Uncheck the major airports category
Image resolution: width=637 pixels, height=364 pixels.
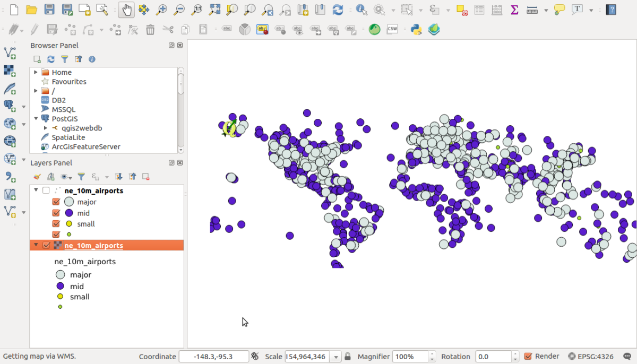56,202
